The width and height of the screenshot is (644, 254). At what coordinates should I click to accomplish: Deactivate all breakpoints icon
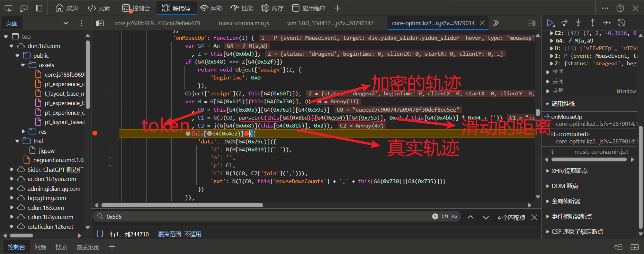pyautogui.click(x=621, y=23)
